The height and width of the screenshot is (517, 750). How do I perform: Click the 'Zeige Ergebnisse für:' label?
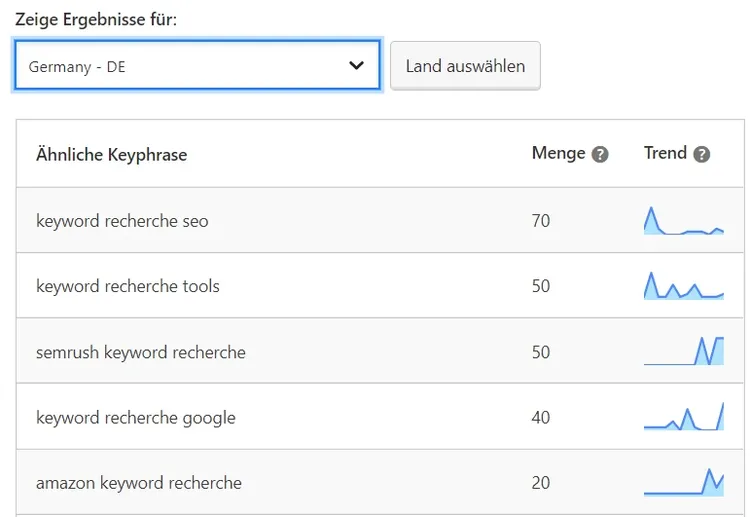click(96, 20)
